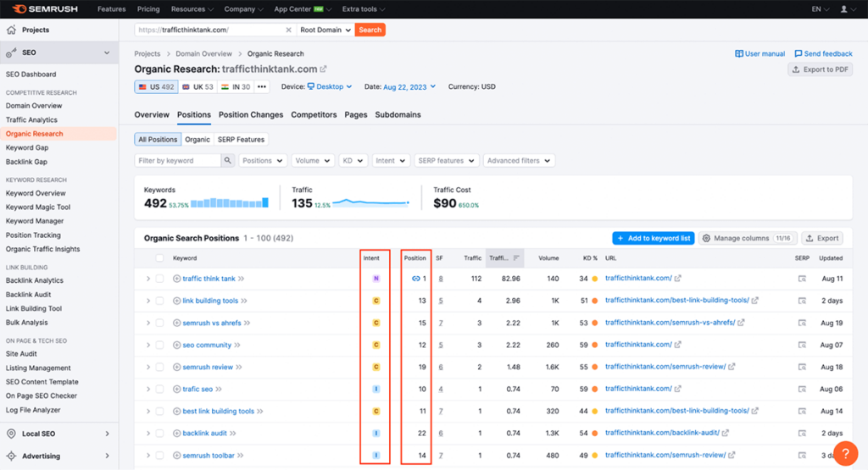The height and width of the screenshot is (470, 868).
Task: Open the Volume filter dropdown
Action: click(313, 160)
